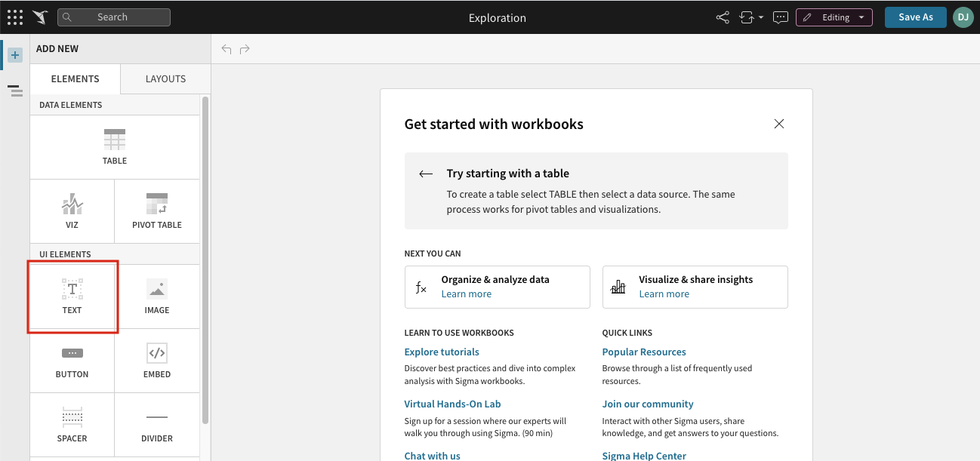Switch to the LAYOUTS tab

click(x=165, y=78)
